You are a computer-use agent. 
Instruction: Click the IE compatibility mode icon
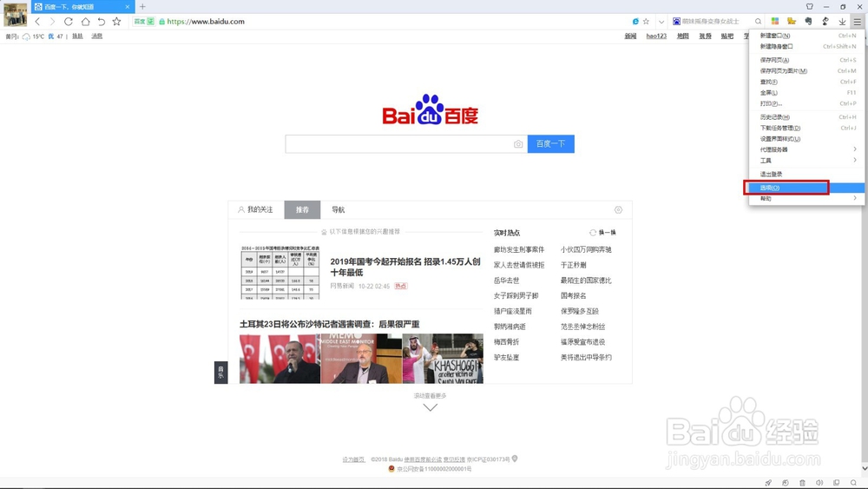click(x=635, y=22)
